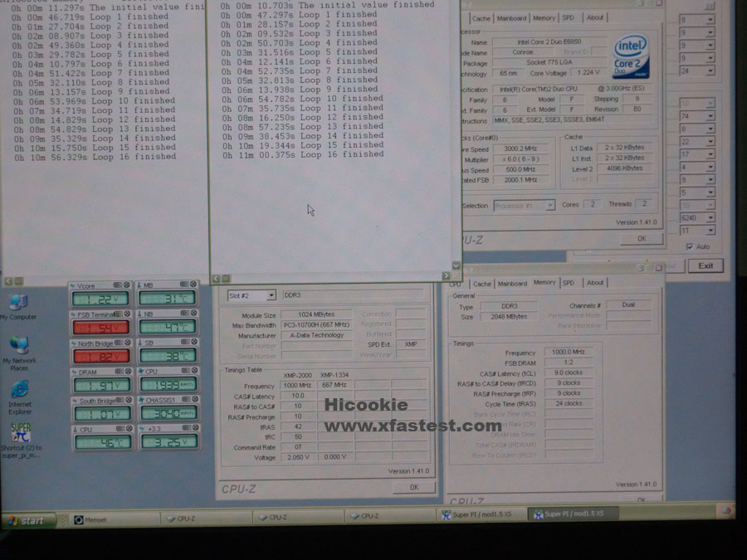747x560 pixels.
Task: Open settings icon on the FSB Termination panel
Action: pyautogui.click(x=119, y=314)
